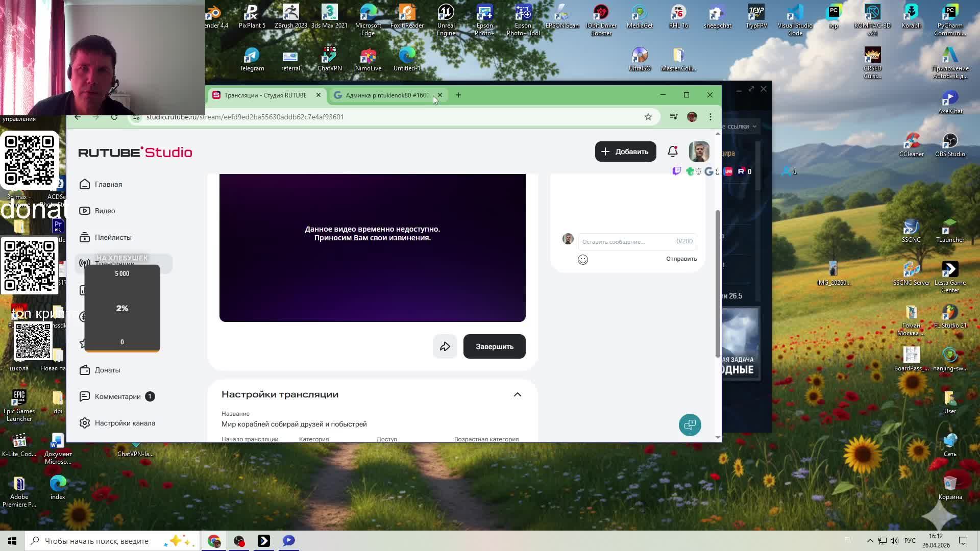Click the Завершить button
This screenshot has height=551, width=980.
point(494,346)
